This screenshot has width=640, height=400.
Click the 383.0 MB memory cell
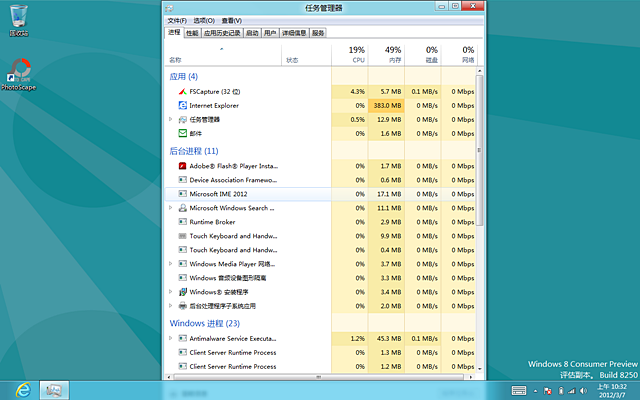pos(386,106)
